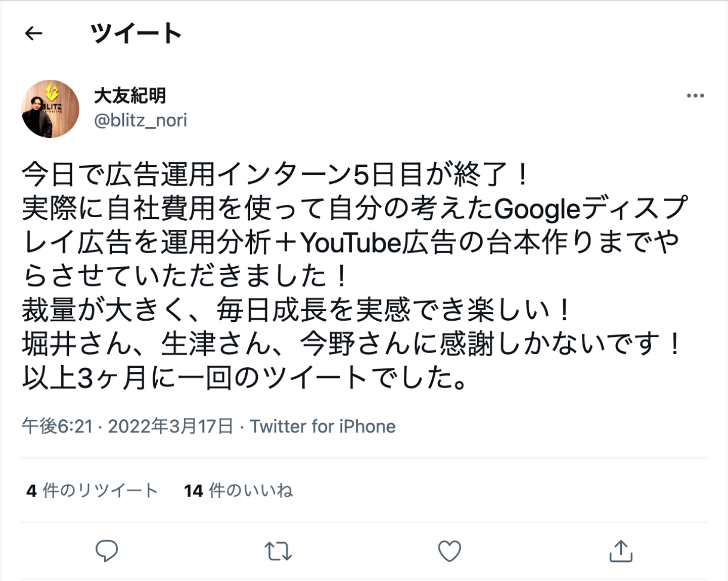This screenshot has height=581, width=728.
Task: Click the Twitter for iPhone source link
Action: (x=323, y=427)
